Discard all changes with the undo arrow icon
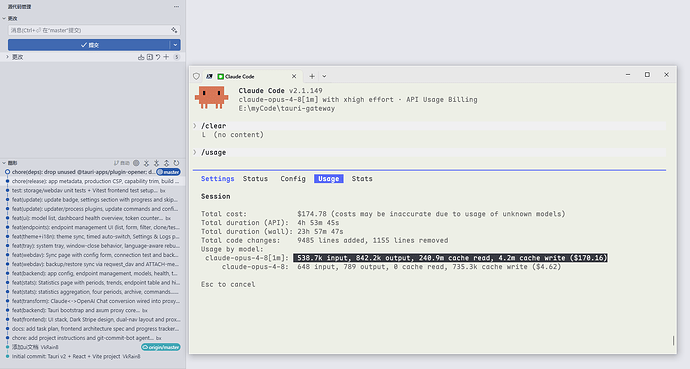Image resolution: width=690 pixels, height=369 pixels. pos(158,57)
